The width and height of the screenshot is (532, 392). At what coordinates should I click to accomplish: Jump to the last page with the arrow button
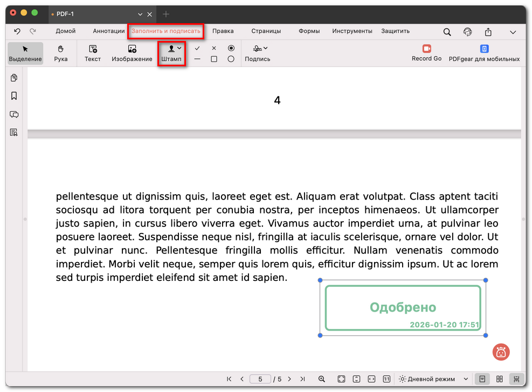[x=302, y=379]
